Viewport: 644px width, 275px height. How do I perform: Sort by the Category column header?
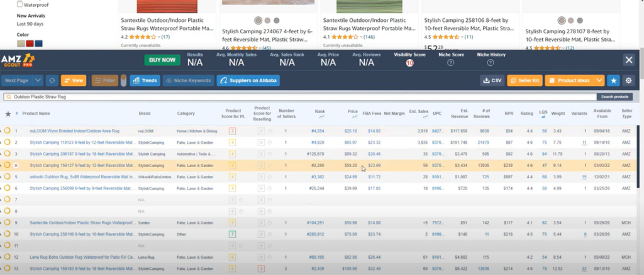[x=186, y=114]
